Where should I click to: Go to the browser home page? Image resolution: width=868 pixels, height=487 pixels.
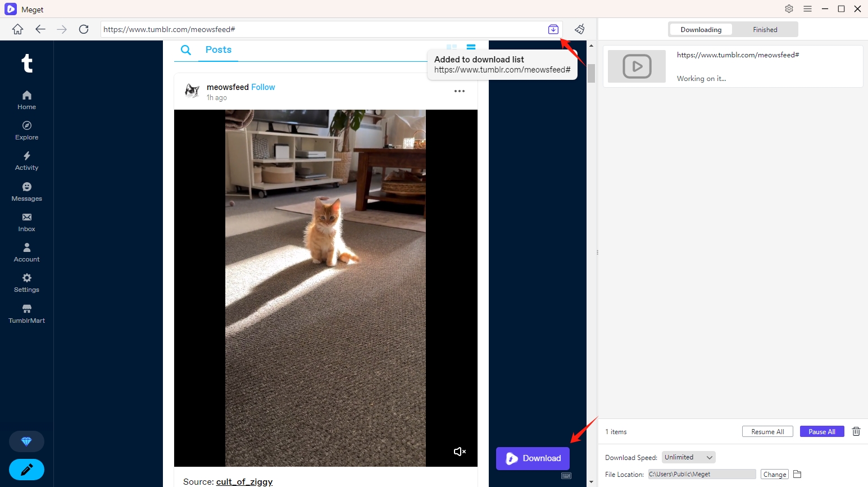point(18,29)
